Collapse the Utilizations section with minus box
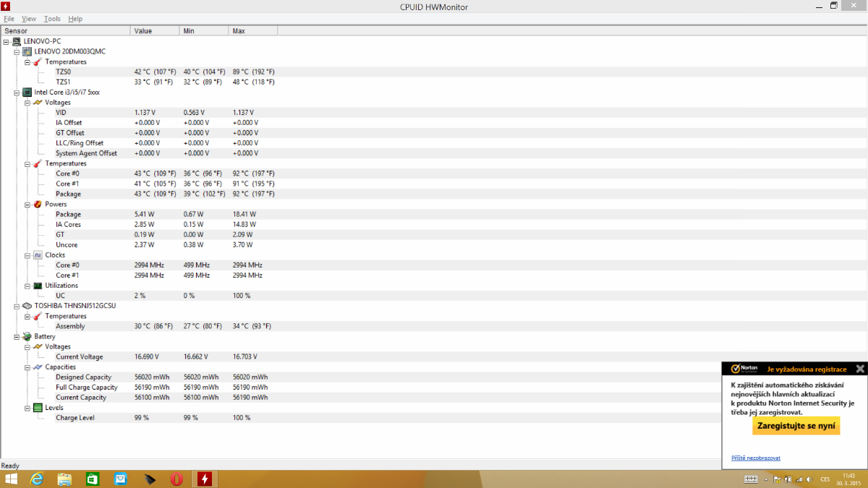The height and width of the screenshot is (488, 868). 27,286
